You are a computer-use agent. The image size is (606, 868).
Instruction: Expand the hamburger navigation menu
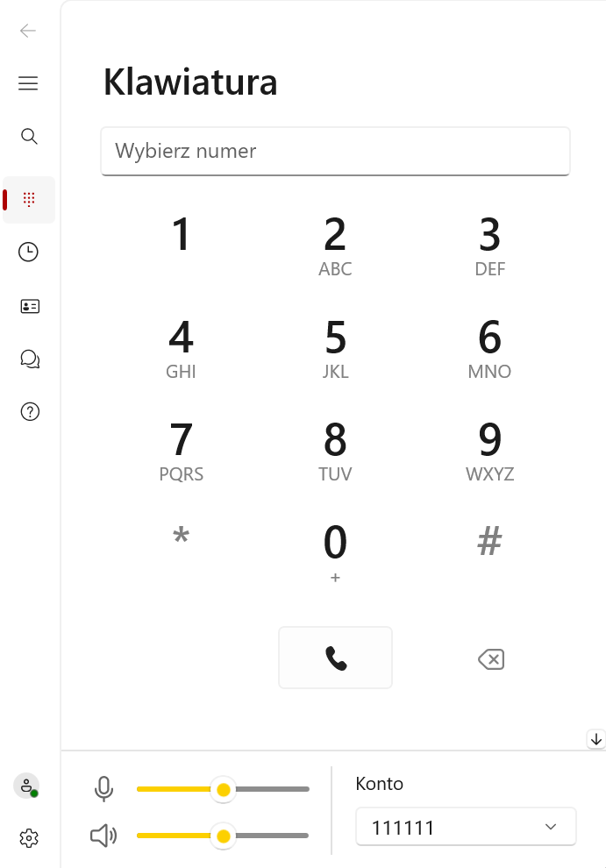pyautogui.click(x=28, y=83)
